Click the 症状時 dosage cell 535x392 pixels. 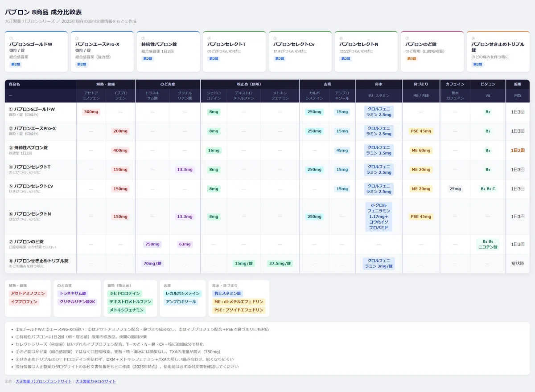(x=518, y=263)
